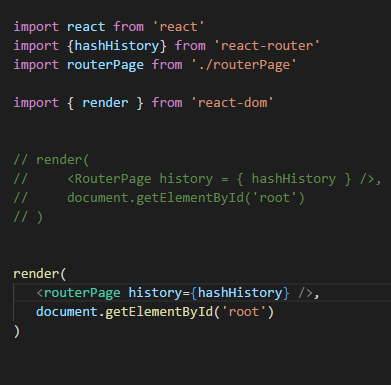Viewport: 391px width, 385px height.
Task: Click getElementById in the uncommented code
Action: (x=159, y=312)
